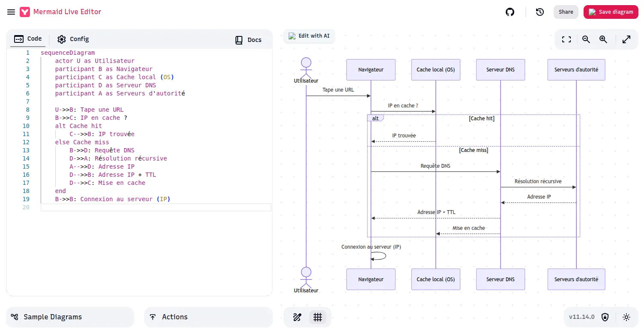Toggle the background grid icon

(318, 317)
